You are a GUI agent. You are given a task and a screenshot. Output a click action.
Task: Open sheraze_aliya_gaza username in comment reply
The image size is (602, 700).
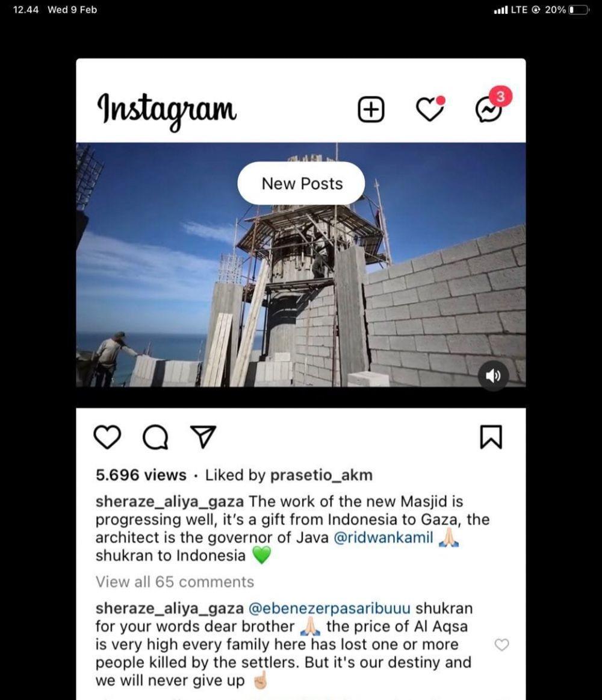click(170, 608)
